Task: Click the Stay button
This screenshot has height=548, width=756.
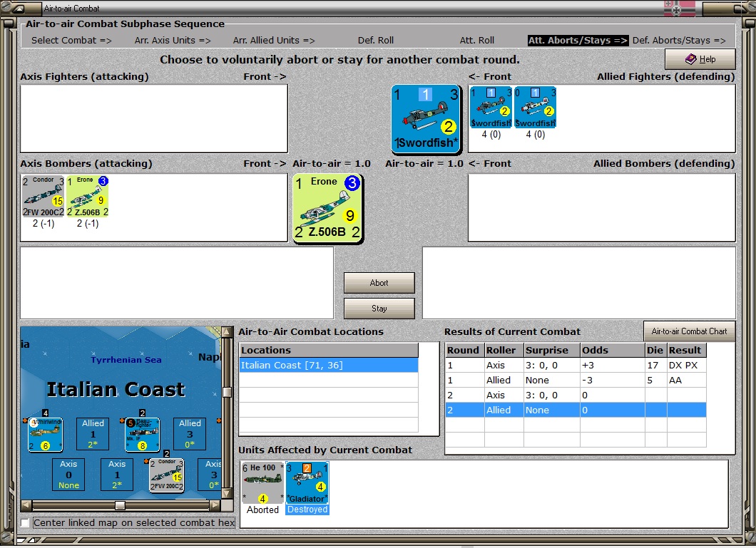Action: point(379,308)
